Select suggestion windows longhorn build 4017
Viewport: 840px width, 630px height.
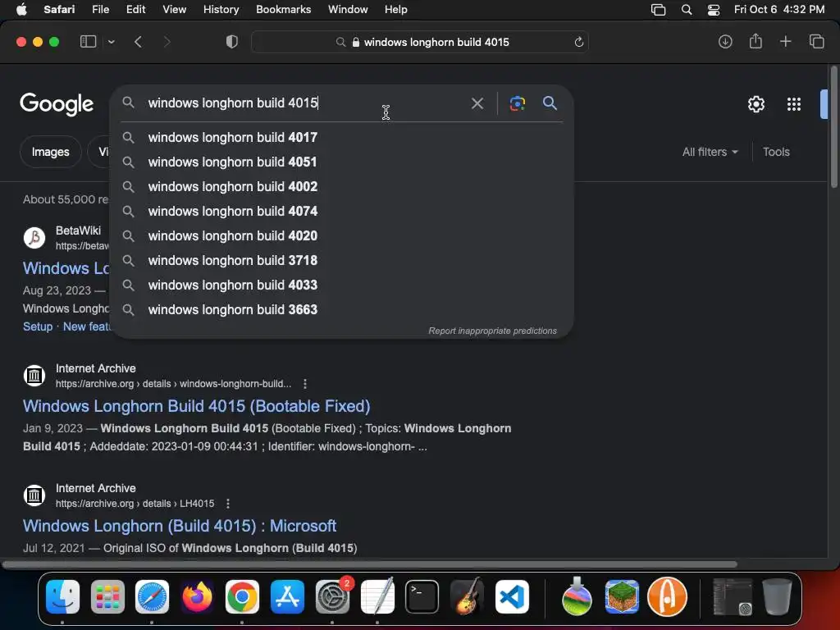(x=342, y=137)
